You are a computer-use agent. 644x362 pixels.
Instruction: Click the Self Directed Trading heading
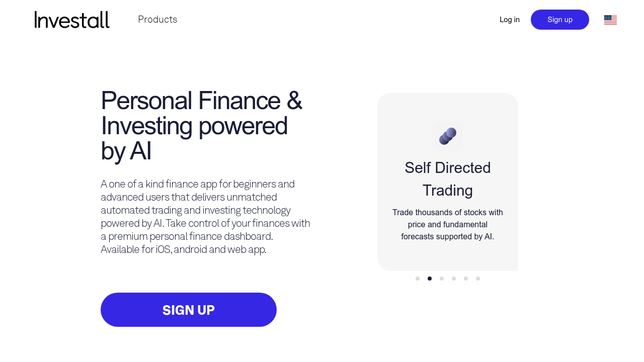click(447, 179)
